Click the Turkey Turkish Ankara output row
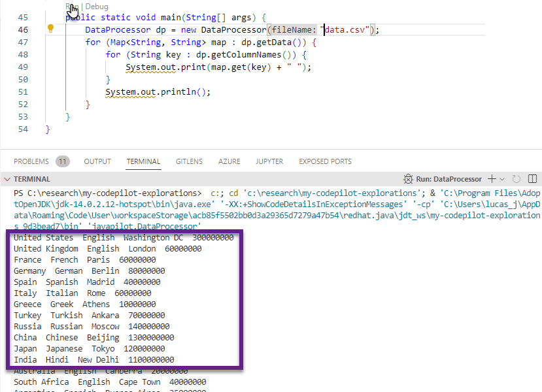The height and width of the screenshot is (392, 542). (x=89, y=316)
